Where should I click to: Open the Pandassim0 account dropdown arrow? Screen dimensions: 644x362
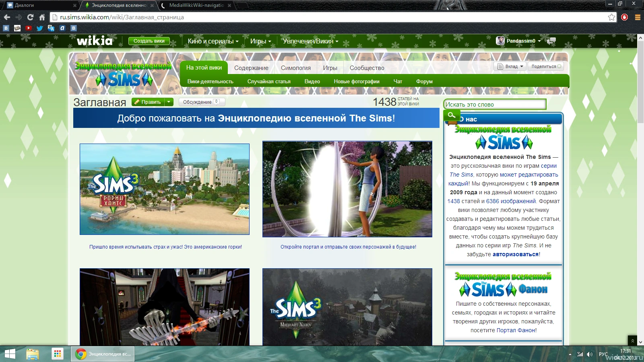(539, 41)
